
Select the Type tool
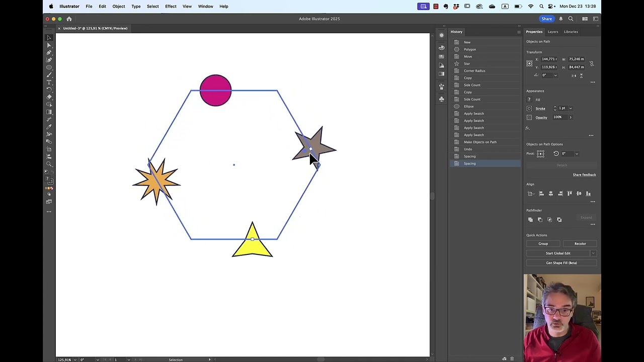point(49,82)
